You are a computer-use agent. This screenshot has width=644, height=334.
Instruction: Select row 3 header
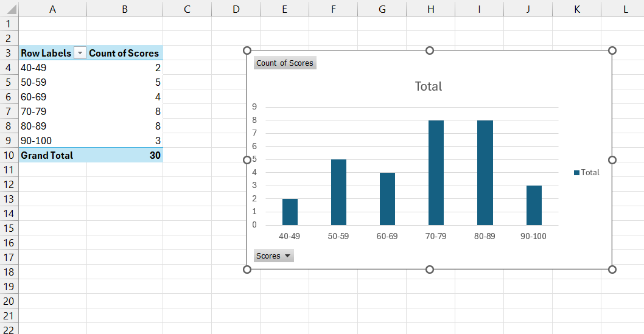coord(9,53)
